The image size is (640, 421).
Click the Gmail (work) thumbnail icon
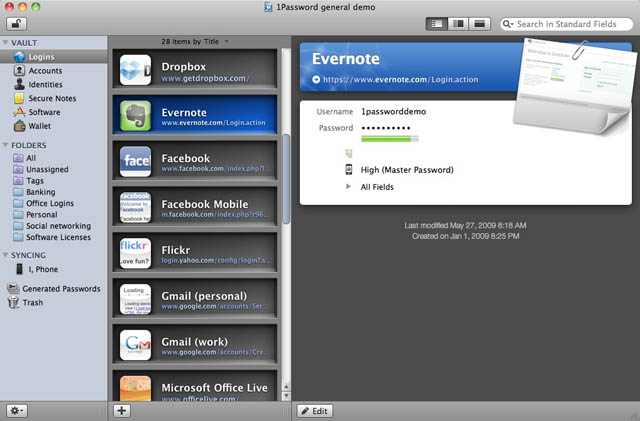(x=135, y=345)
